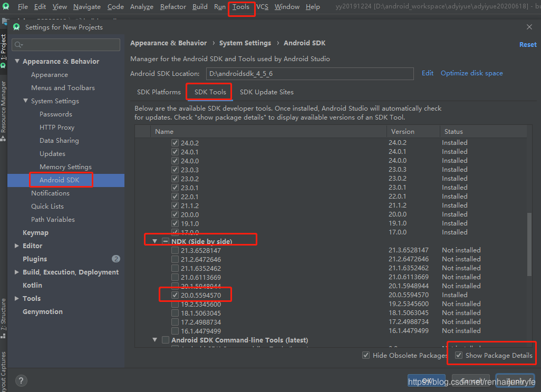Check Android SDK Command-line Tools (latest) checkbox
541x392 pixels.
click(166, 340)
